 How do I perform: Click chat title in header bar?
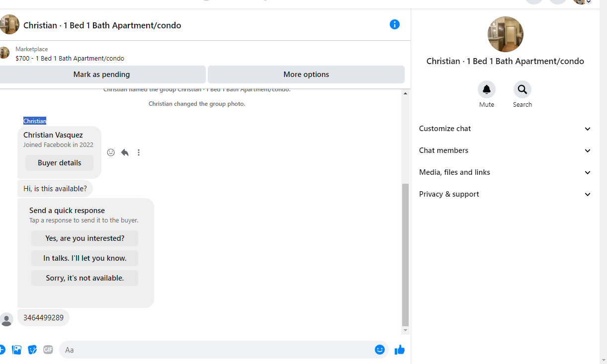click(x=102, y=25)
